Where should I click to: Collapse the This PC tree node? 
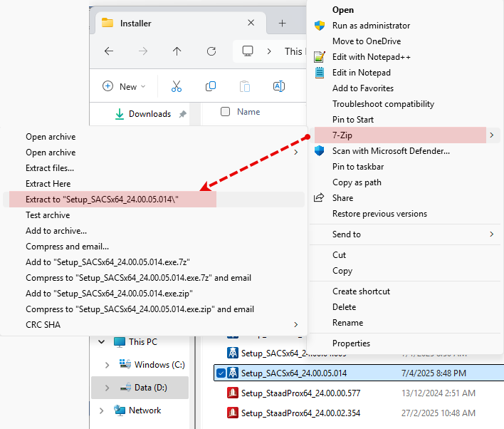102,342
